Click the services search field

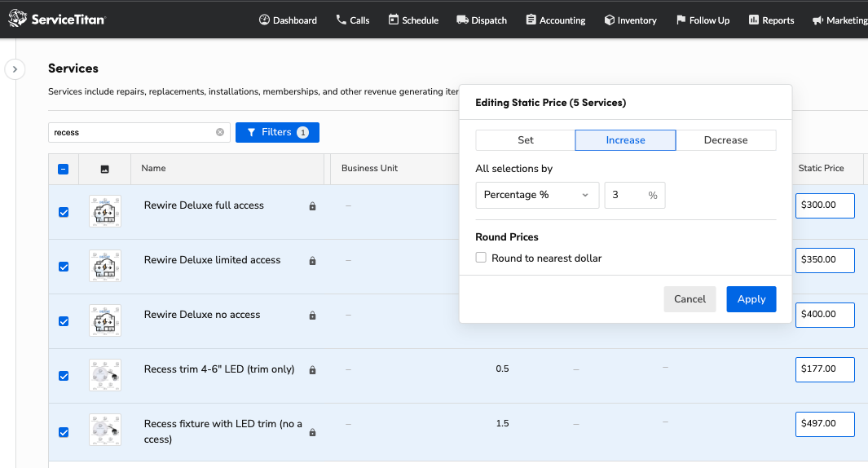139,132
